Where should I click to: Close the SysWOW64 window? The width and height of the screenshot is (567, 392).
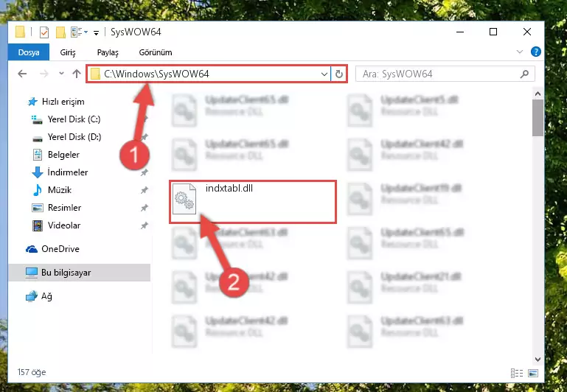(527, 32)
